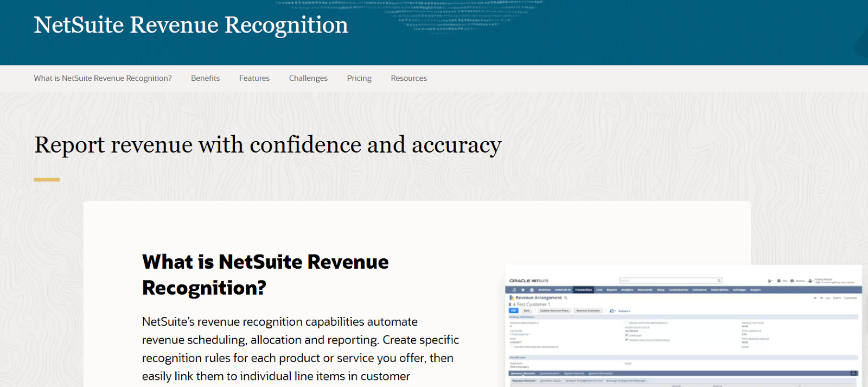Image resolution: width=868 pixels, height=387 pixels.
Task: Click the Transactions tab in the product screenshot
Action: tap(583, 290)
